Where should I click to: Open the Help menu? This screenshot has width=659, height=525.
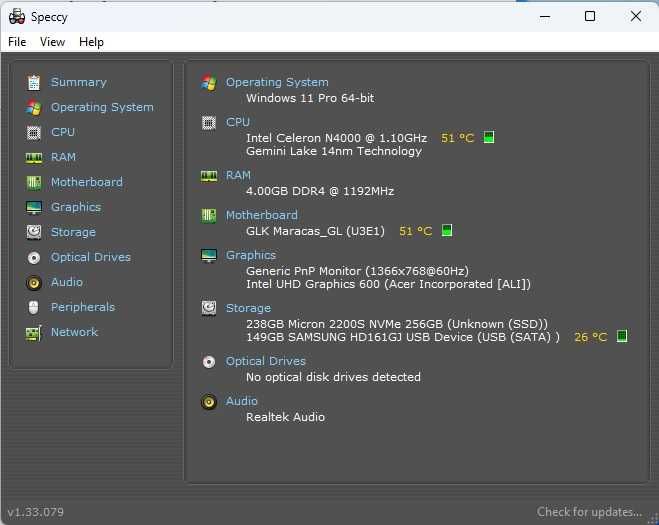tap(91, 42)
